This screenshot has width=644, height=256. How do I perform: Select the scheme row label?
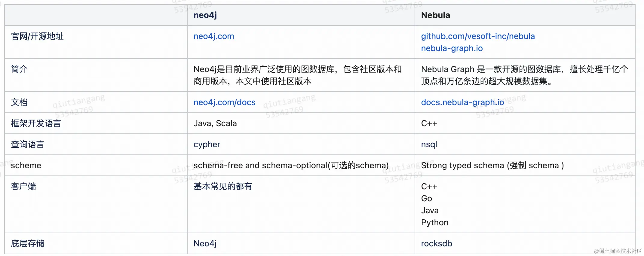click(26, 166)
